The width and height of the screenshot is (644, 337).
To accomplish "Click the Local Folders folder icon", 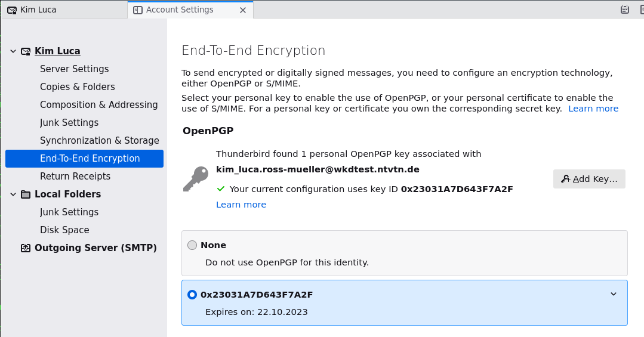I will (x=26, y=194).
